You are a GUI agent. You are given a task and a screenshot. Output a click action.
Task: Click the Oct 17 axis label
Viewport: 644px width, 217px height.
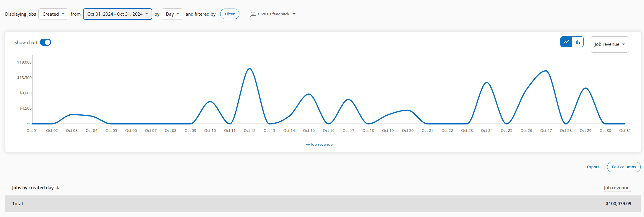[348, 130]
